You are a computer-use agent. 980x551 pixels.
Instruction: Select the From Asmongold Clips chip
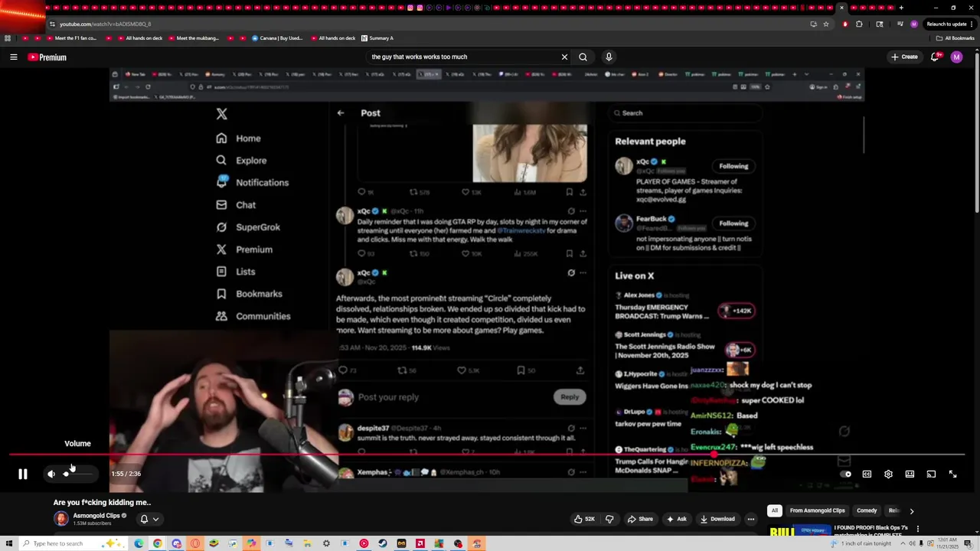[817, 510]
